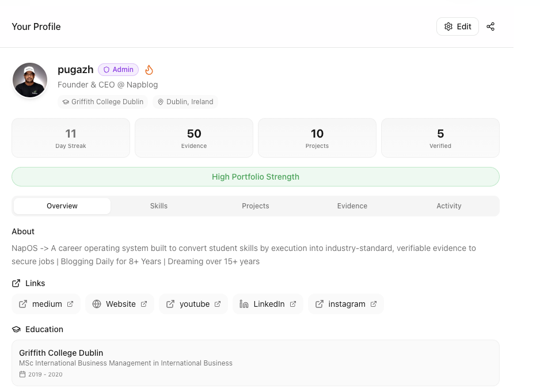Click the High Portfolio Strength bar
The image size is (540, 392).
tap(256, 177)
